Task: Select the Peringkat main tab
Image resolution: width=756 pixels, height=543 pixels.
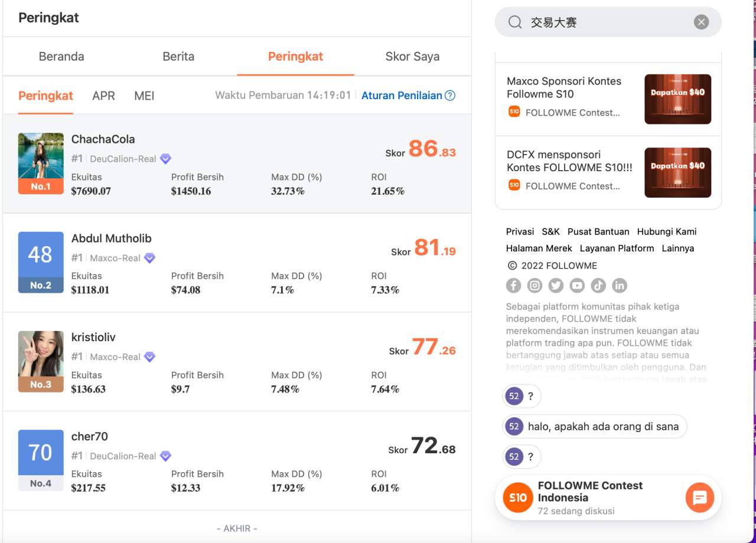Action: click(295, 57)
